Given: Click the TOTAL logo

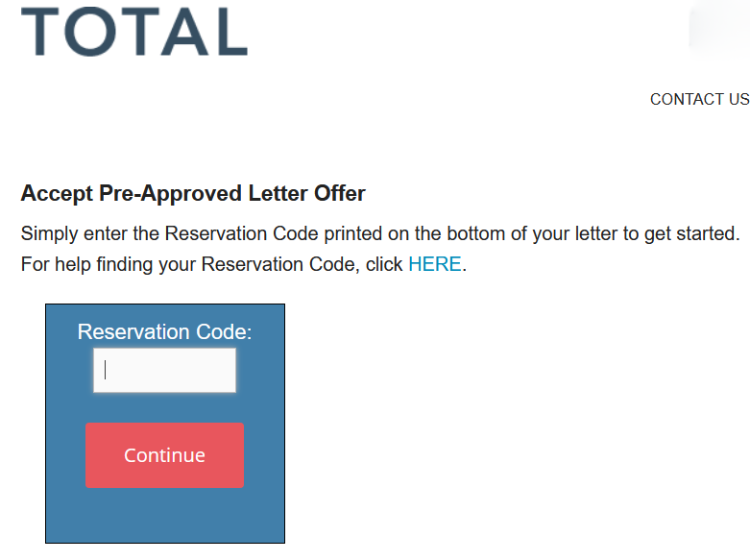Looking at the screenshot, I should click(134, 32).
